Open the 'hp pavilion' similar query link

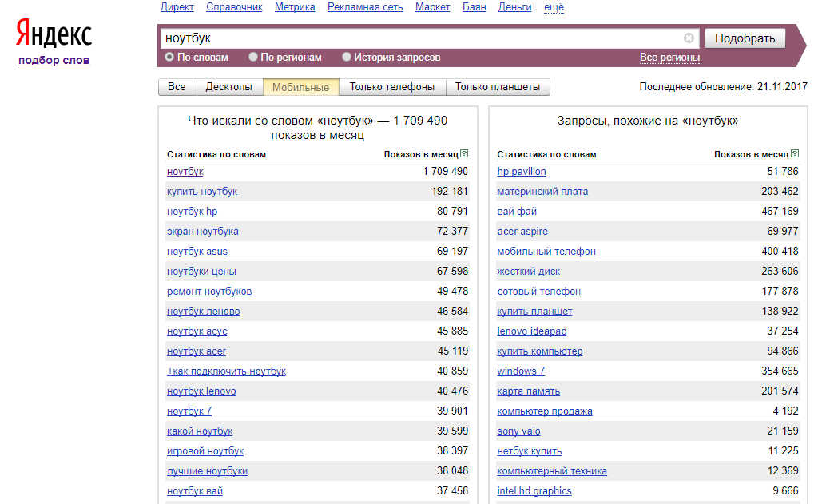click(x=522, y=171)
